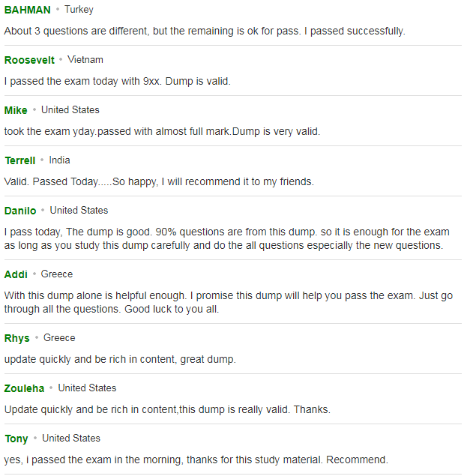
Task: Select the name Mike in green
Action: click(x=16, y=110)
